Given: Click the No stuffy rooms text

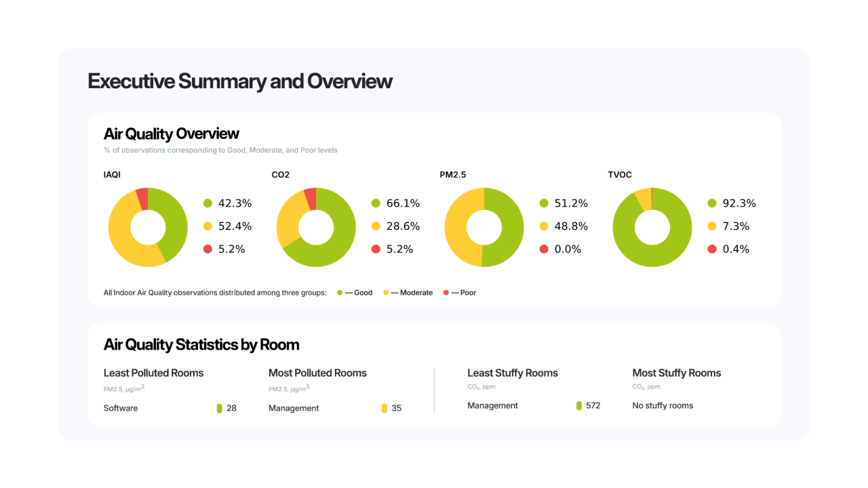Looking at the screenshot, I should coord(663,405).
